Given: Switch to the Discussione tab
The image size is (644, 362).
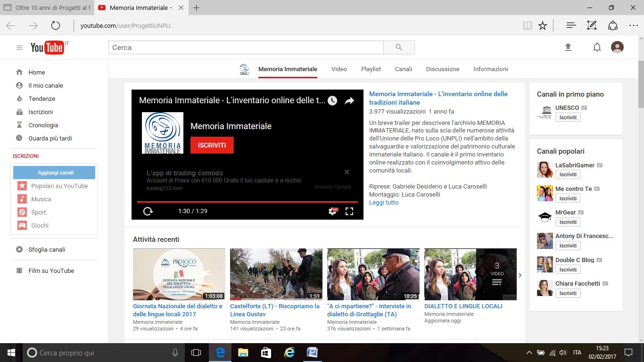Looking at the screenshot, I should 443,69.
